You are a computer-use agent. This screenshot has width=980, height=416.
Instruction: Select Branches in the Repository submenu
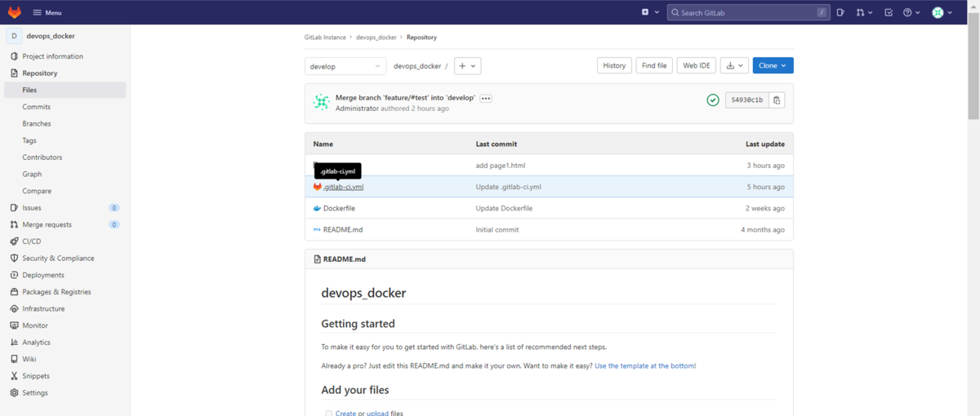tap(37, 124)
